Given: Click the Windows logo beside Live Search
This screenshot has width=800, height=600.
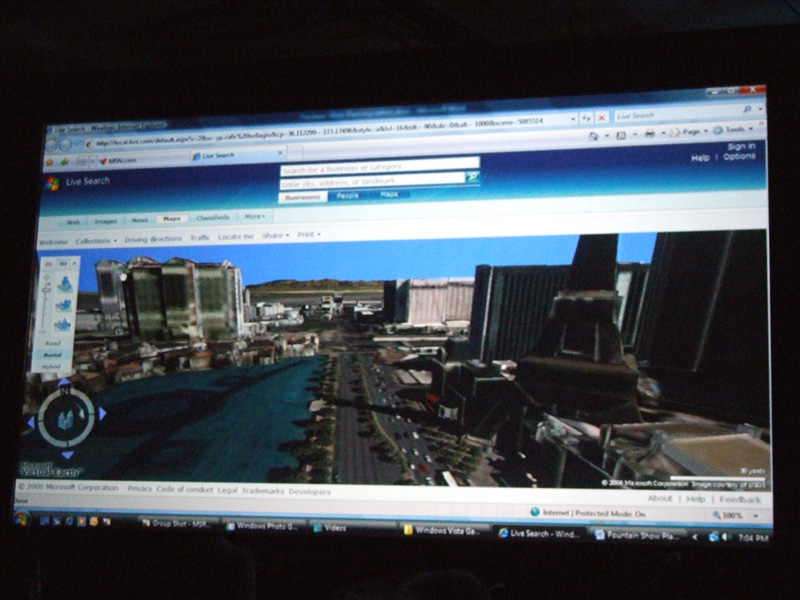Looking at the screenshot, I should tap(53, 183).
